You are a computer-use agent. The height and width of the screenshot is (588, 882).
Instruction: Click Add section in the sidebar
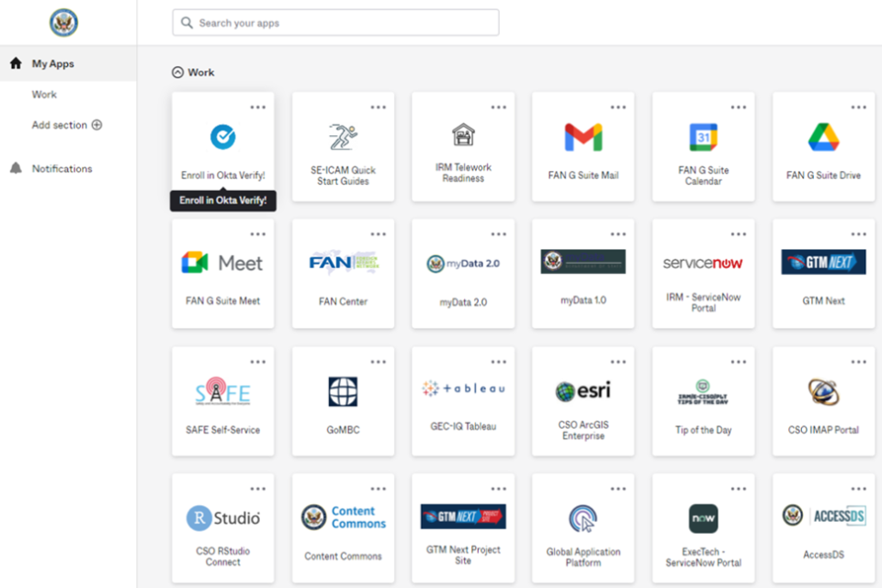(67, 125)
